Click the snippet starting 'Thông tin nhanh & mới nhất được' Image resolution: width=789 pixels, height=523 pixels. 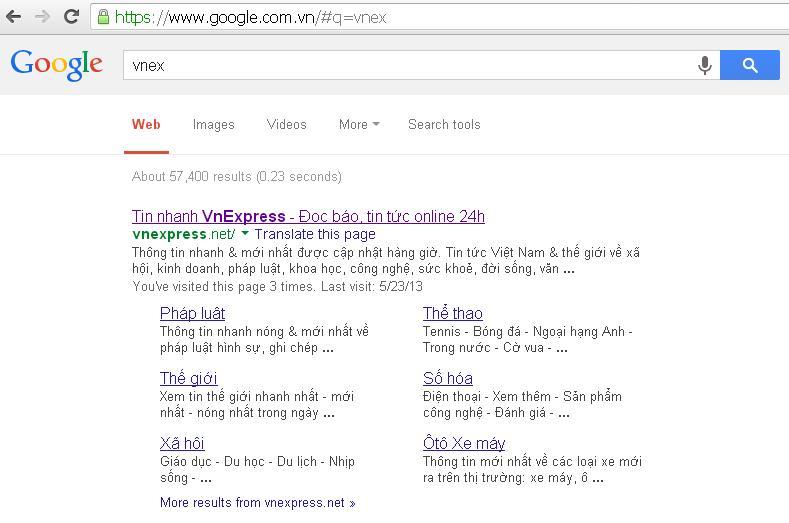tap(385, 261)
